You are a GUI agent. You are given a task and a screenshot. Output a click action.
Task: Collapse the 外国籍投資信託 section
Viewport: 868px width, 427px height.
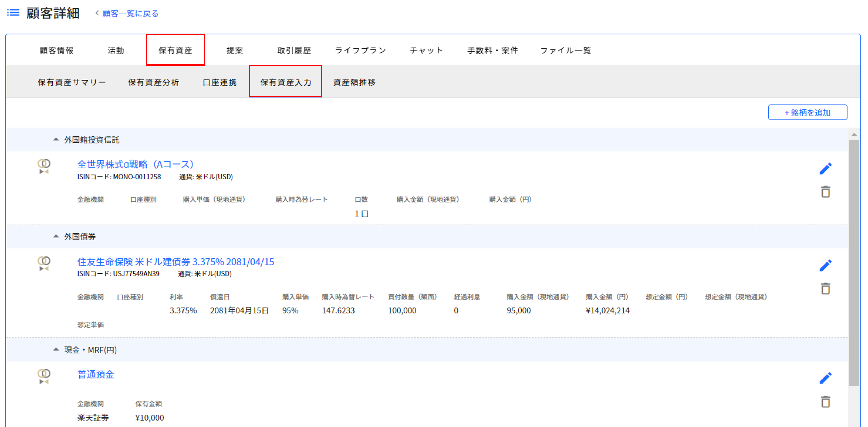(56, 139)
